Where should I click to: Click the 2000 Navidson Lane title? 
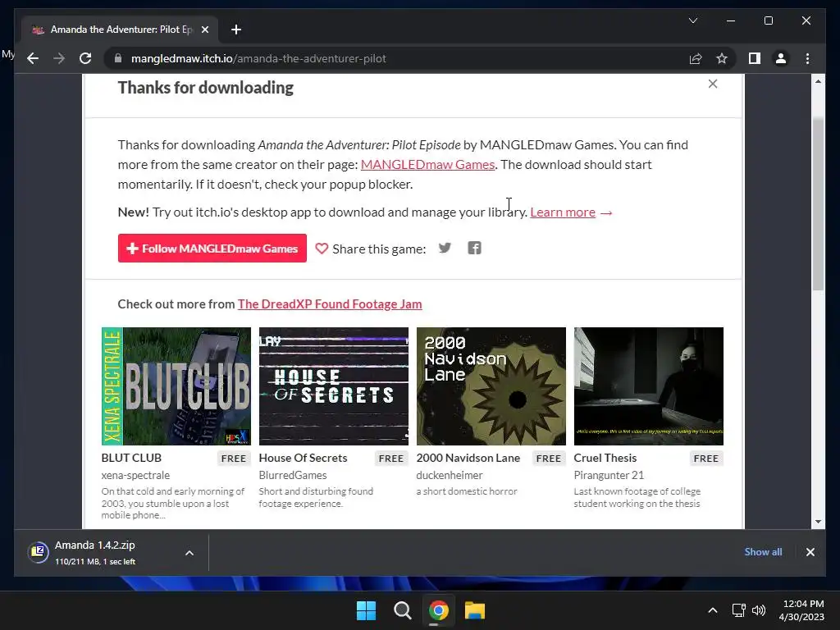pos(468,458)
